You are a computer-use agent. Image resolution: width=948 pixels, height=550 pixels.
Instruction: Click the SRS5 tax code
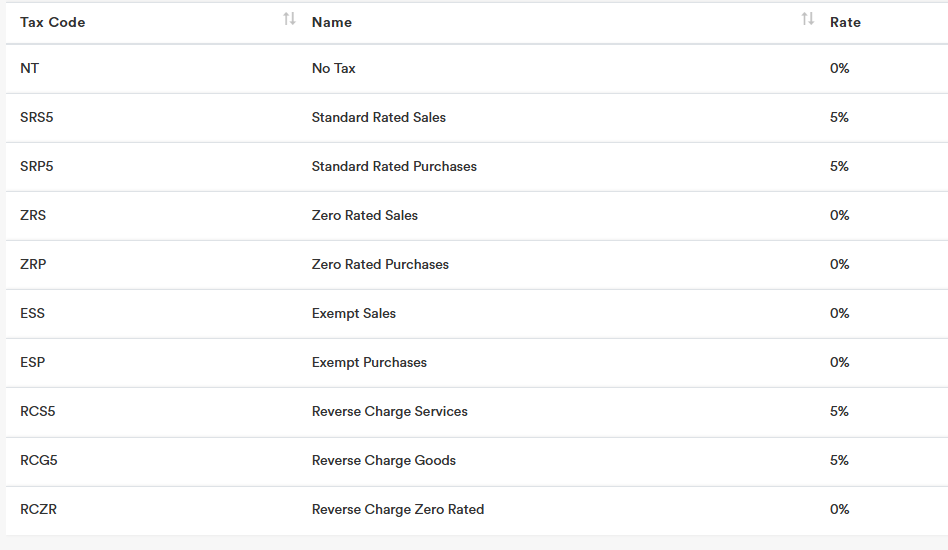pos(37,118)
